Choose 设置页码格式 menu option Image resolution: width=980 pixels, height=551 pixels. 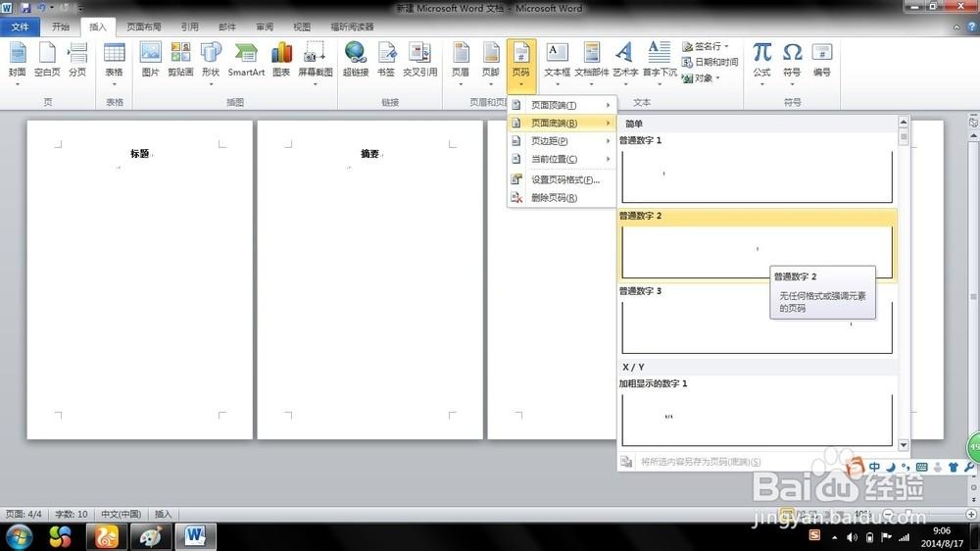[564, 179]
